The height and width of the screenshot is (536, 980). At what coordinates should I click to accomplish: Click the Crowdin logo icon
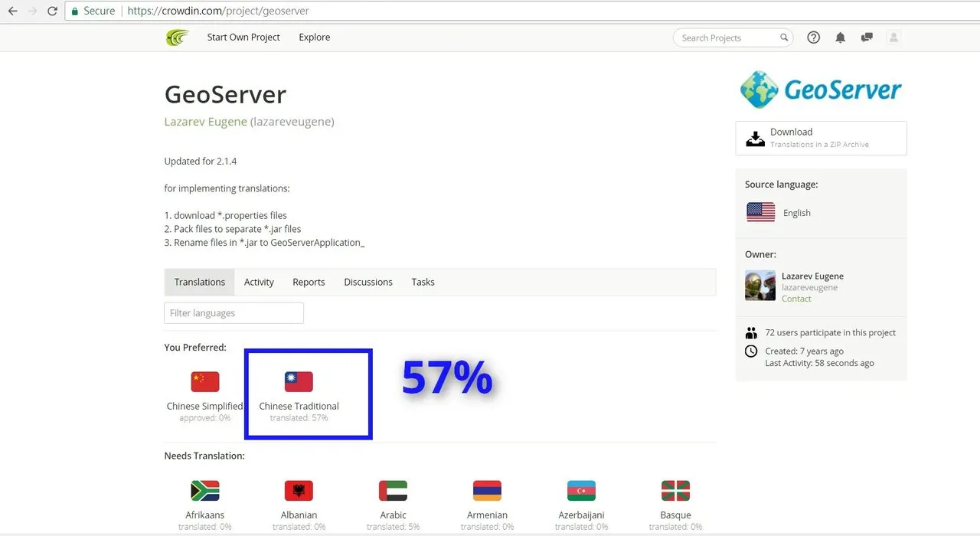[178, 38]
